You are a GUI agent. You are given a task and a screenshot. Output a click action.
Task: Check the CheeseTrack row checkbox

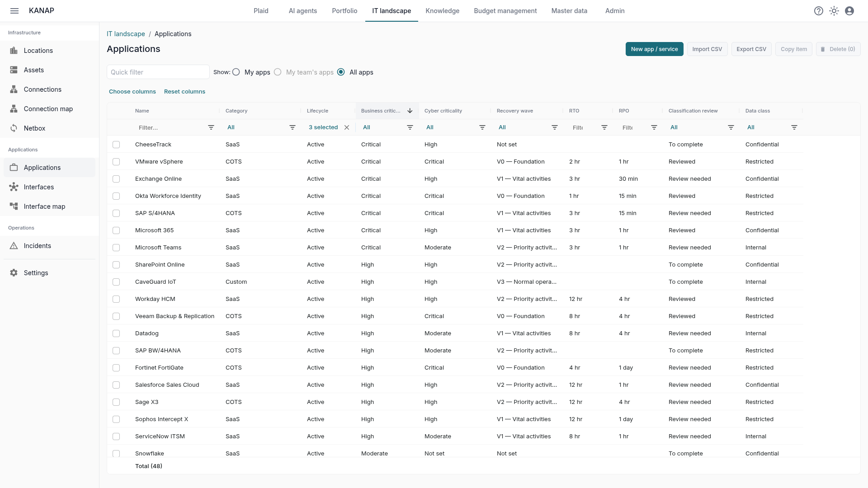[x=116, y=145]
